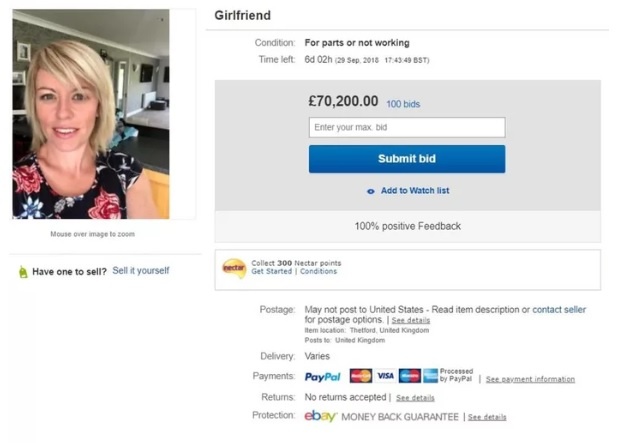Click the eye icon beside Add to Watch list

(371, 191)
